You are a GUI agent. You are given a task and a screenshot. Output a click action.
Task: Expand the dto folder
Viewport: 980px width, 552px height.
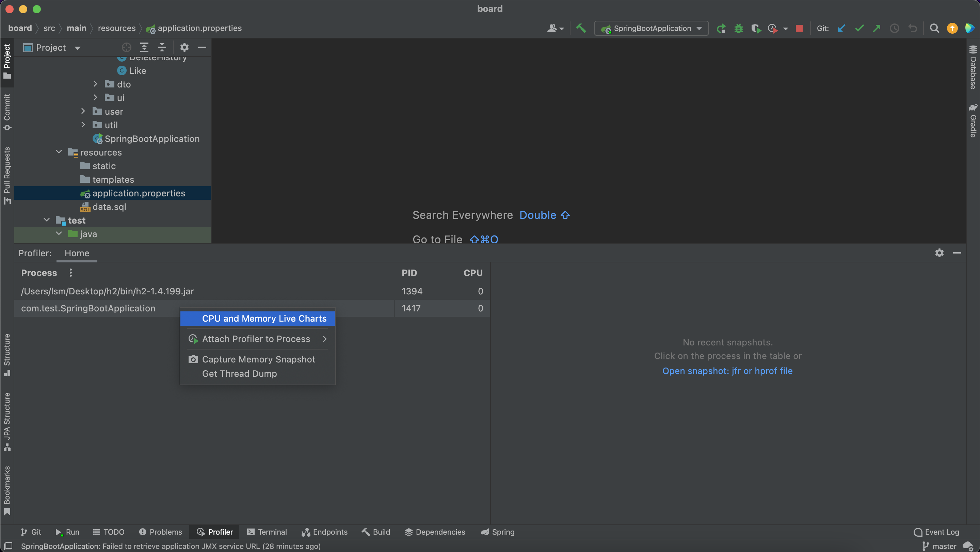pyautogui.click(x=96, y=84)
